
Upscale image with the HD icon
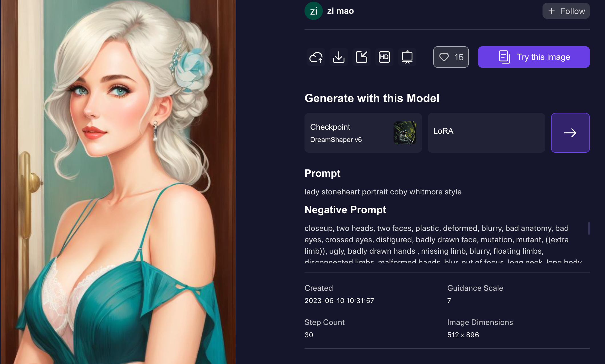point(384,57)
